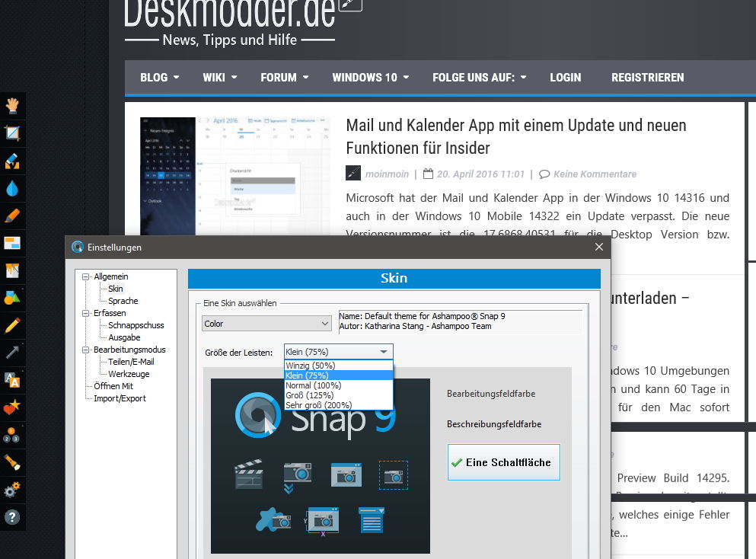This screenshot has height=559, width=756.
Task: Collapse the Bearbeitungsmodus tree node
Action: (85, 350)
